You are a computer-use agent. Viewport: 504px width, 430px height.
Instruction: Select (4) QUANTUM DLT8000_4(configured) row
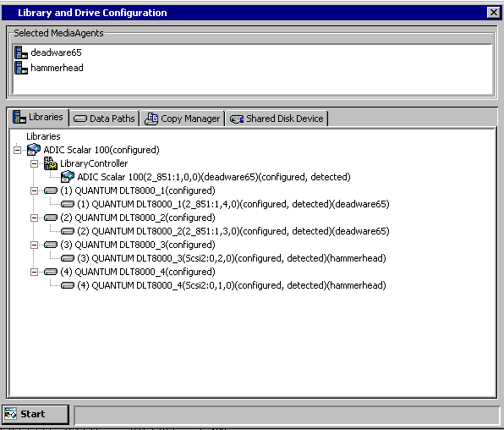pos(138,272)
